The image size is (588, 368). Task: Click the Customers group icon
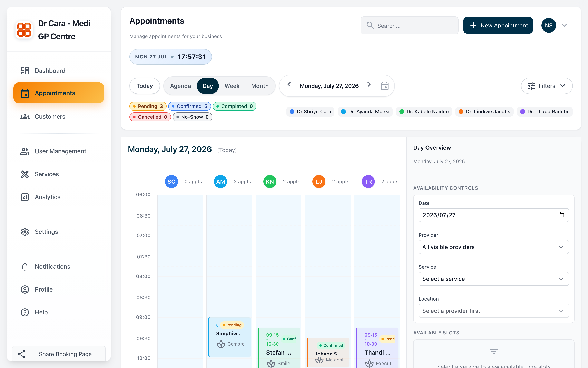[x=25, y=117]
